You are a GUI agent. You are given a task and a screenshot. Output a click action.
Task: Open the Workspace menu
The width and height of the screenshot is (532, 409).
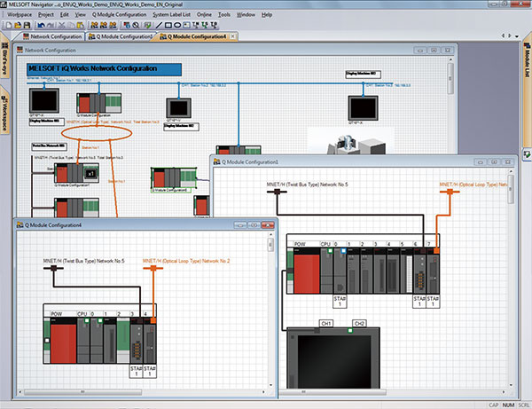coord(20,15)
